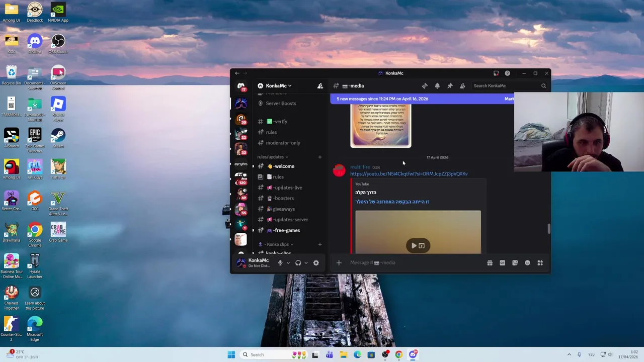This screenshot has width=644, height=362.
Task: Open the Steam desktop shortcut
Action: coord(58,138)
